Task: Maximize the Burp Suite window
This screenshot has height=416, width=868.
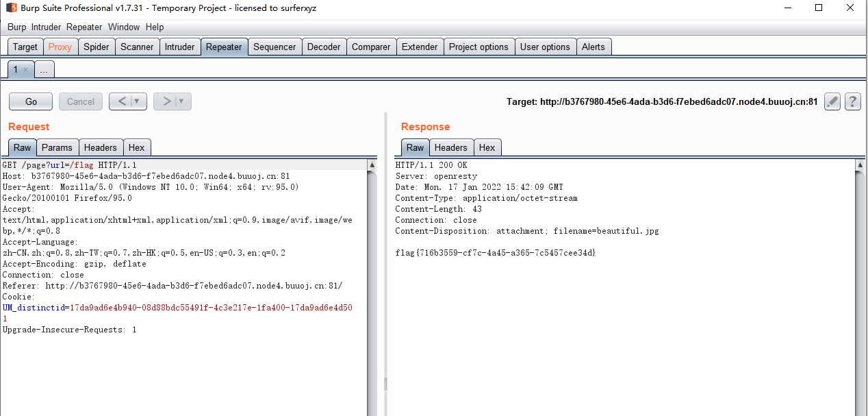Action: (819, 8)
